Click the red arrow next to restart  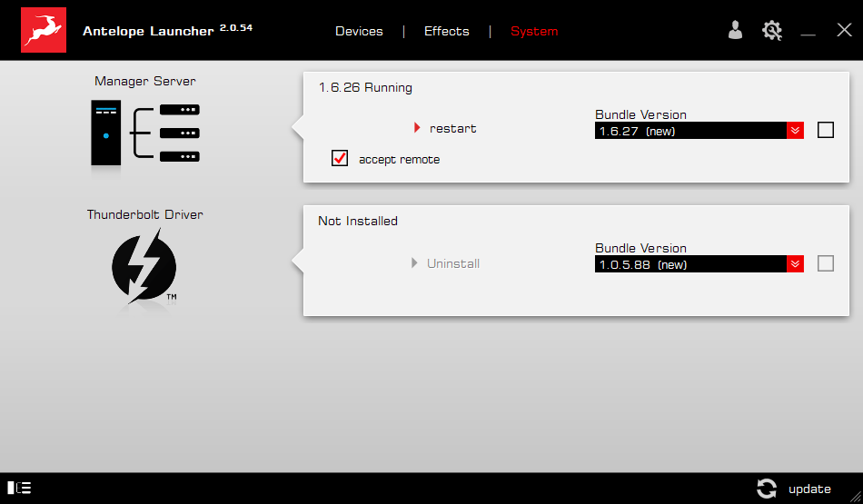417,128
